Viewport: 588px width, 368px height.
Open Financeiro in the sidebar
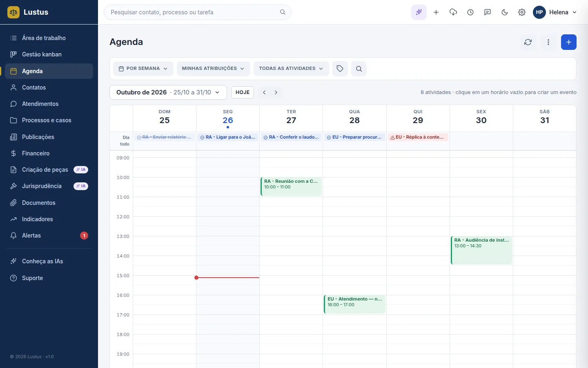[49, 153]
